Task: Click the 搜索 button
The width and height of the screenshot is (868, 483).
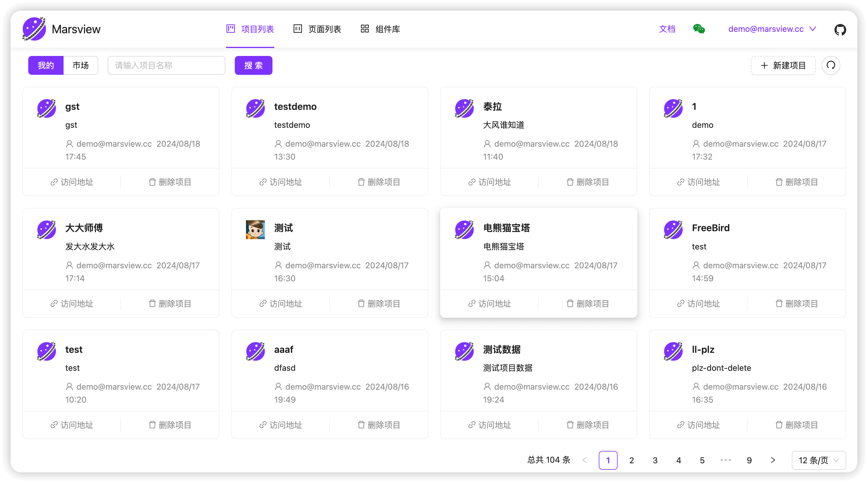Action: [x=253, y=65]
